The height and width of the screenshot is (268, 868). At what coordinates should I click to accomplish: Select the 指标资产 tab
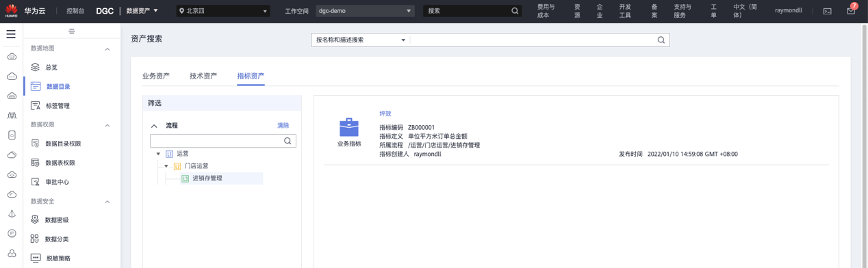click(251, 76)
